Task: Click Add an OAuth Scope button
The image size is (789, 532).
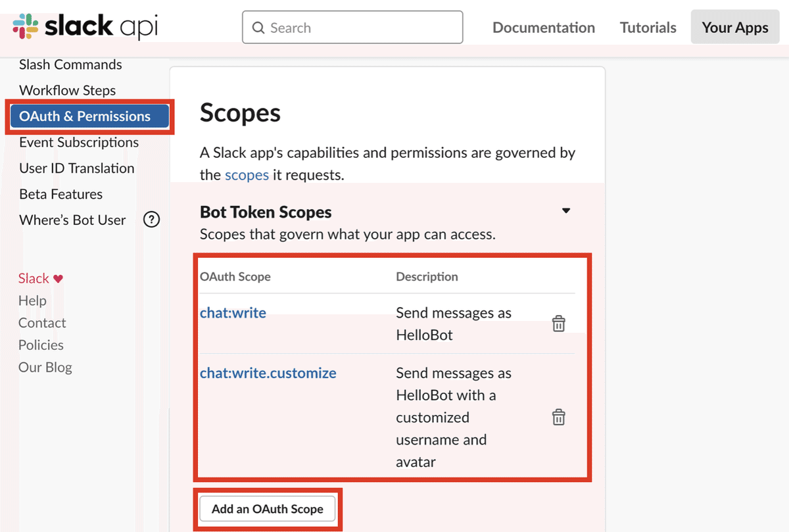Action: click(x=267, y=508)
